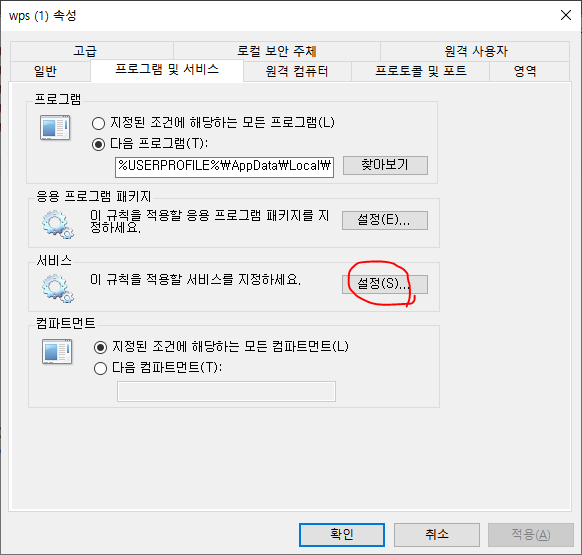
Task: Close the wps (1) 속성 dialog
Action: [566, 16]
